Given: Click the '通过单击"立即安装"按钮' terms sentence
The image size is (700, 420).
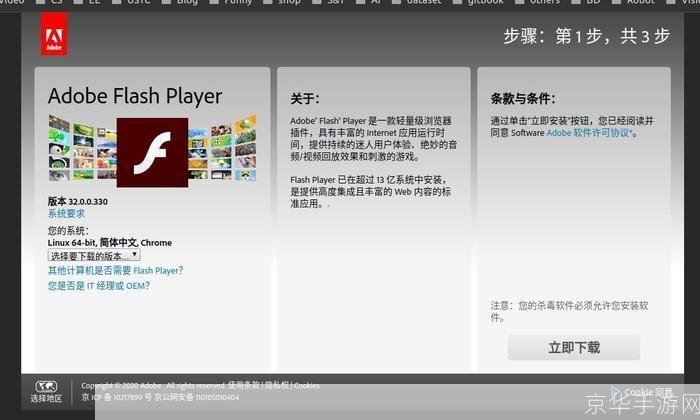Looking at the screenshot, I should (572, 126).
